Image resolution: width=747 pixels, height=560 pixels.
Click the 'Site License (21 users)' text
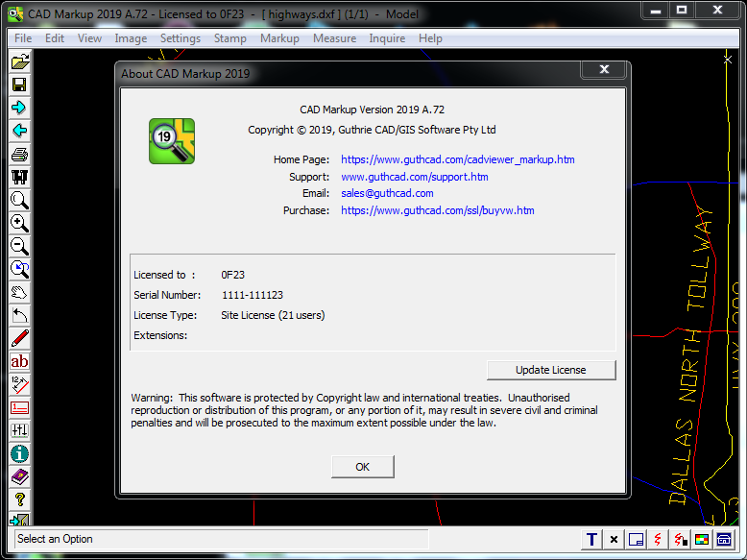tap(273, 315)
